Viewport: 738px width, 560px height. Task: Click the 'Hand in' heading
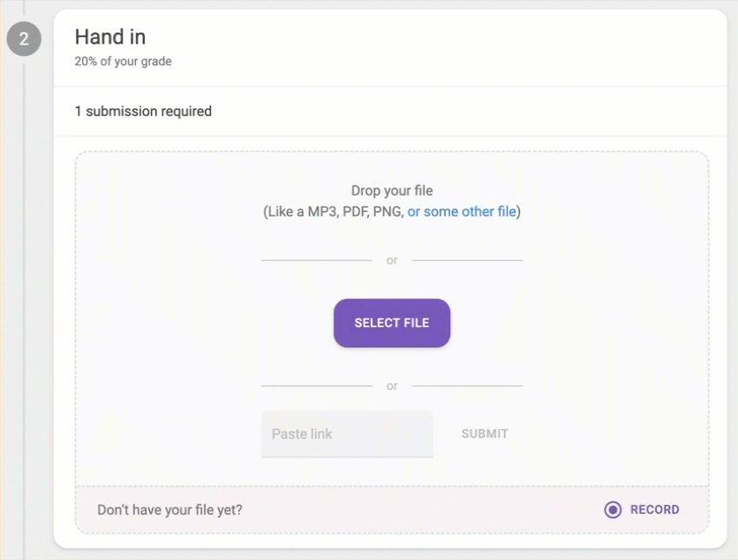(x=110, y=37)
